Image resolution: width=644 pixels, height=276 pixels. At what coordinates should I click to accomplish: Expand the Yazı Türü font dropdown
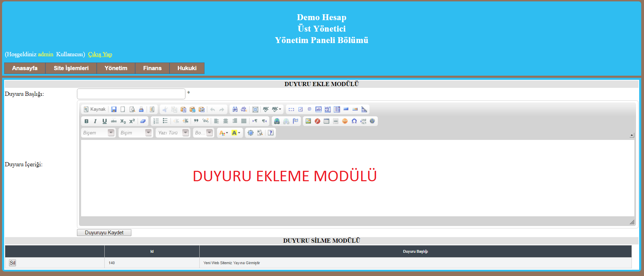[173, 133]
